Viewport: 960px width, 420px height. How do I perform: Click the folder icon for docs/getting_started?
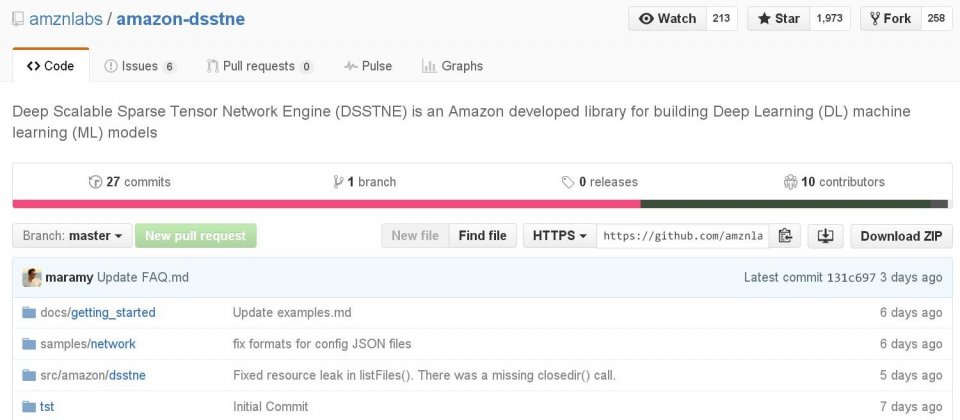pos(29,313)
